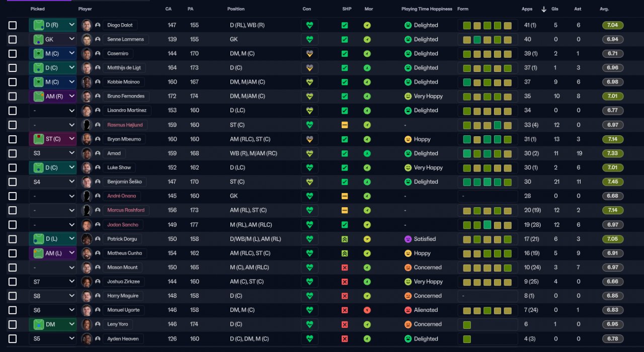The image size is (644, 352).
Task: Open Amad's S3 substitute dropdown
Action: click(x=53, y=153)
